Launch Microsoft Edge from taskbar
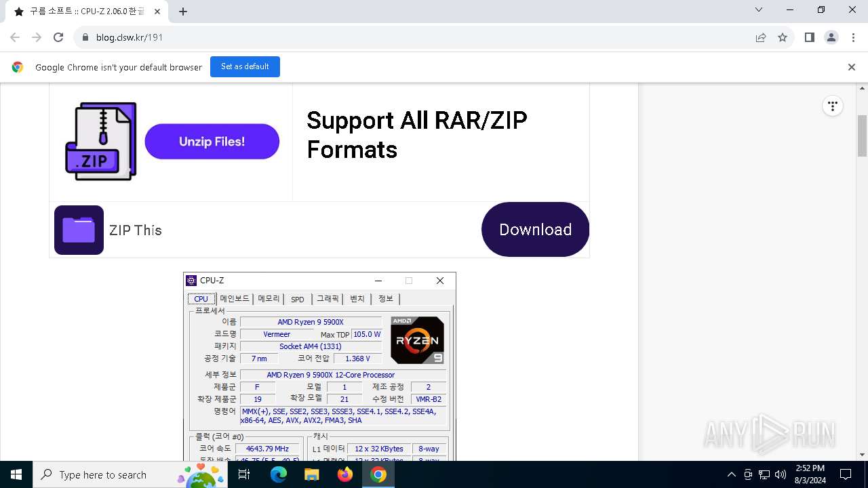The width and height of the screenshot is (868, 488). [x=279, y=474]
